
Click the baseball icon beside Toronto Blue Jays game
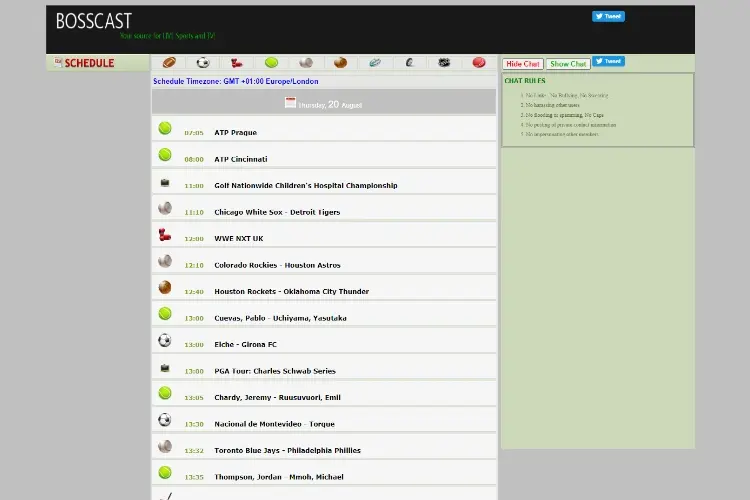pyautogui.click(x=165, y=446)
